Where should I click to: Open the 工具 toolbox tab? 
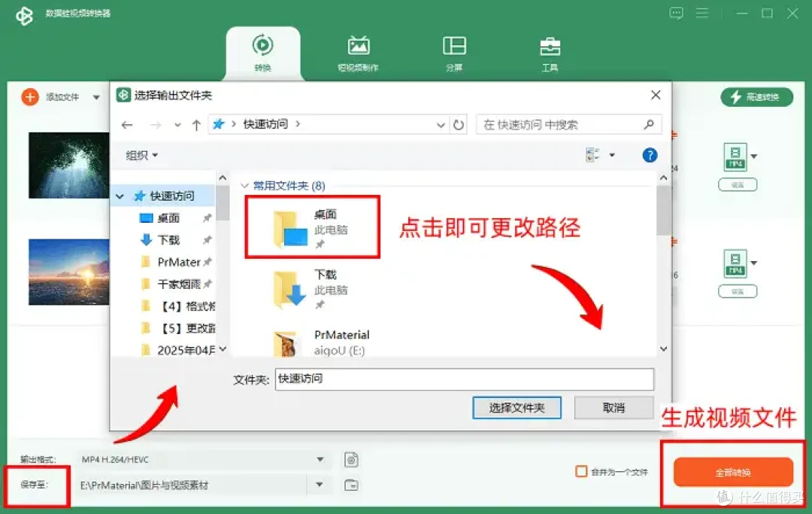point(550,53)
